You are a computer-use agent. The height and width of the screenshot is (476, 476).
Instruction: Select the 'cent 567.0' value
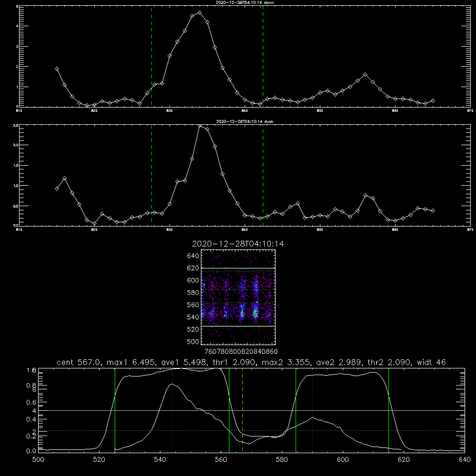click(79, 362)
